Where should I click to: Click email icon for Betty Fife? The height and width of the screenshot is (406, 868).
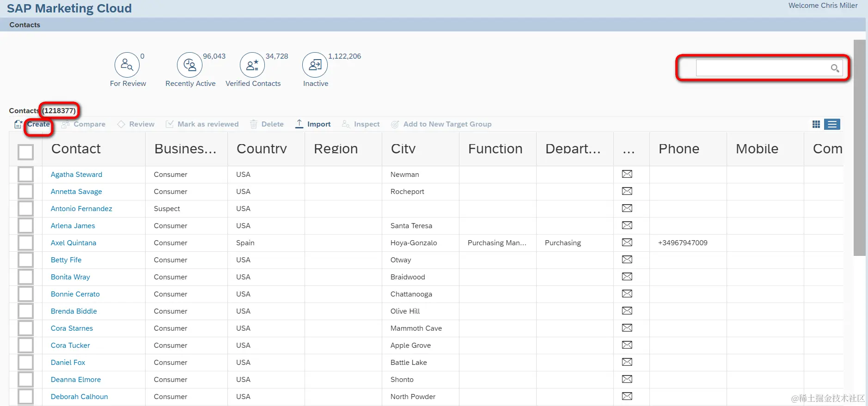[627, 260]
